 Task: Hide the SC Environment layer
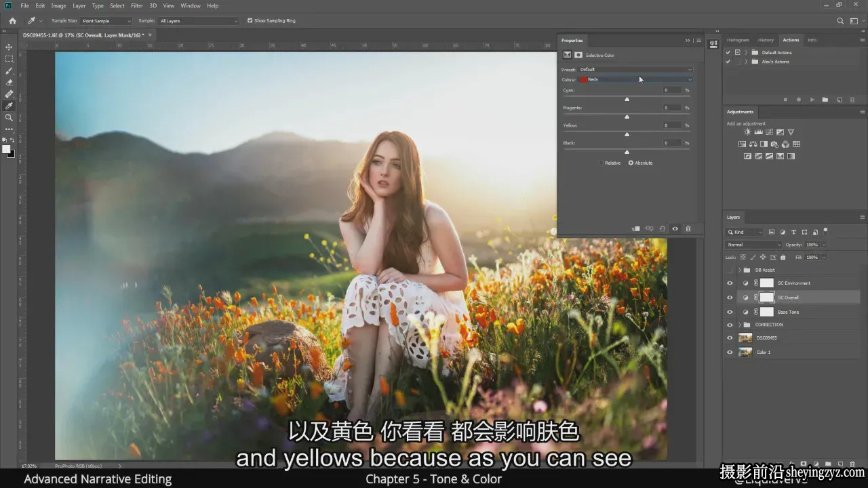click(x=730, y=283)
